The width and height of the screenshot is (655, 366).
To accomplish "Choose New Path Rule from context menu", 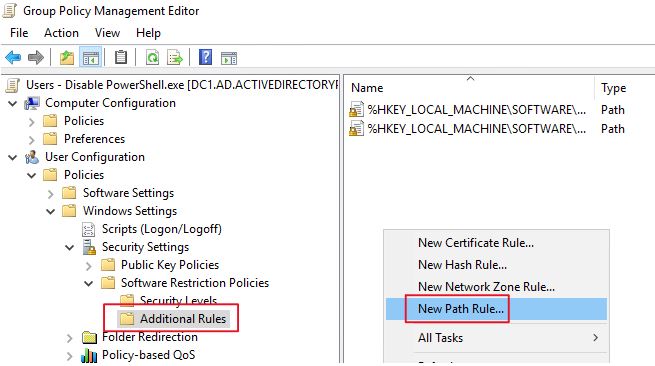I will tap(496, 309).
